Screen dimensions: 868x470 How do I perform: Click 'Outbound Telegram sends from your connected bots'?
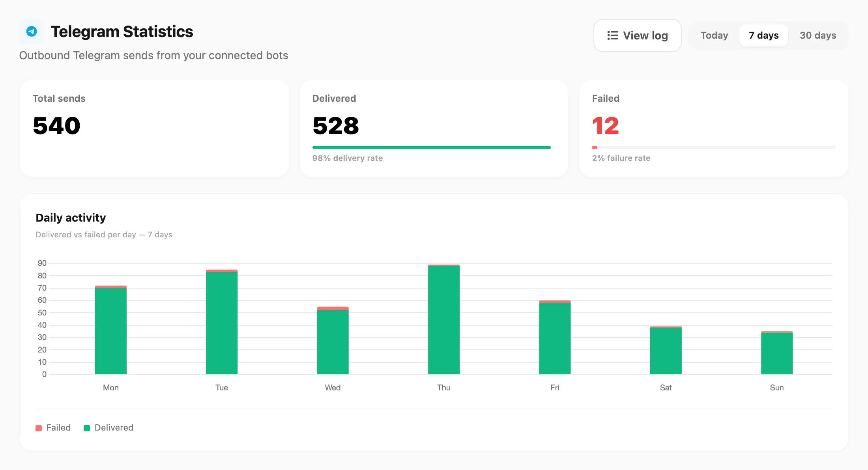153,55
